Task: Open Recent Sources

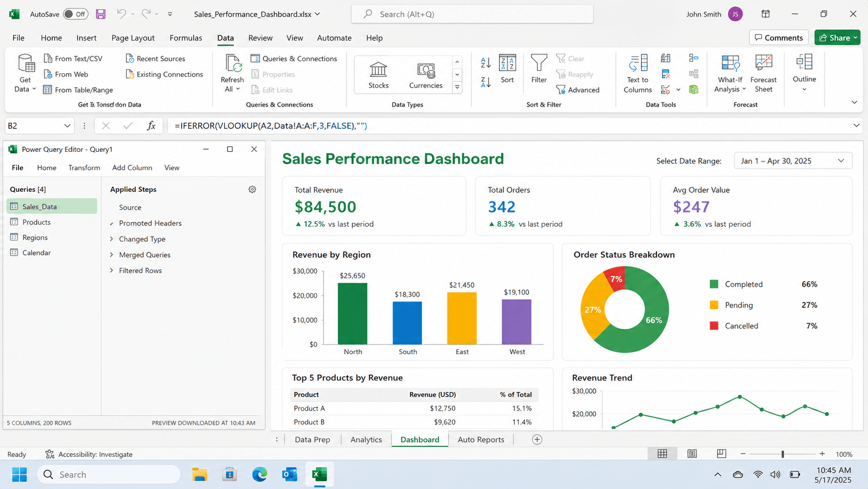Action: (155, 59)
